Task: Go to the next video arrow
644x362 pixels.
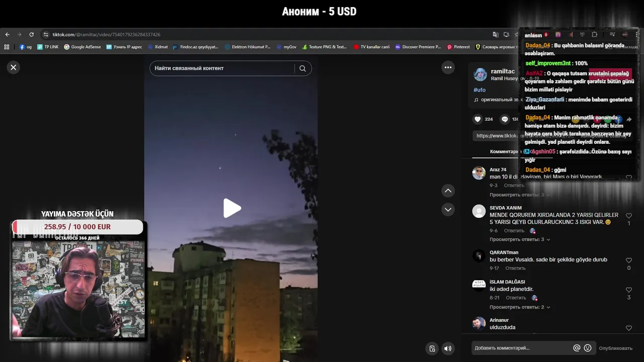Action: (448, 209)
